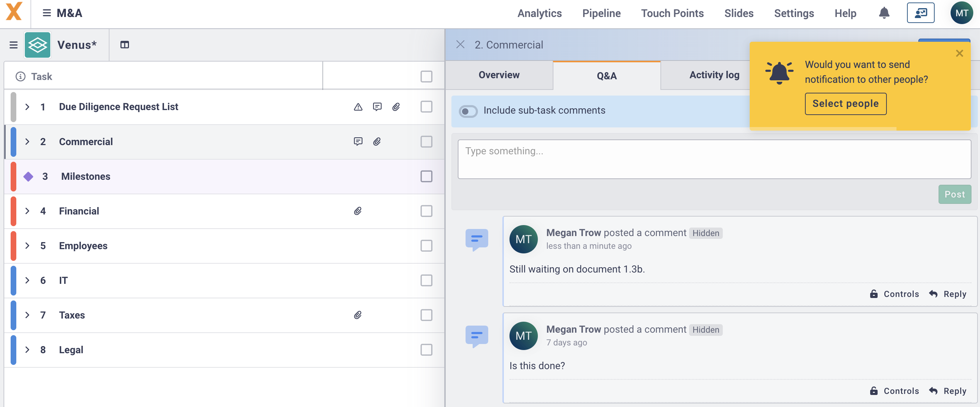Click the Task column info icon
980x407 pixels.
(x=21, y=77)
